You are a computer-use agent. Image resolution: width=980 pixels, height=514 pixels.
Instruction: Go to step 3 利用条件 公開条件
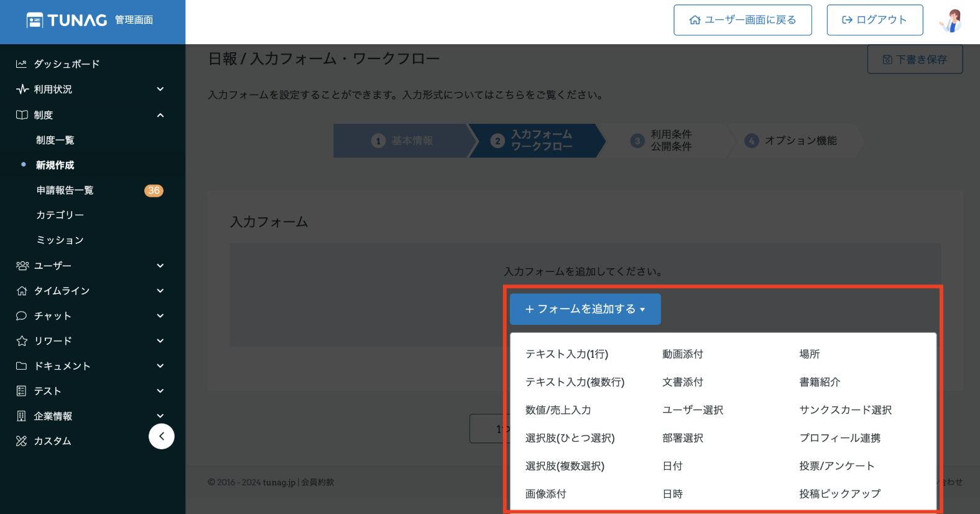click(x=664, y=141)
